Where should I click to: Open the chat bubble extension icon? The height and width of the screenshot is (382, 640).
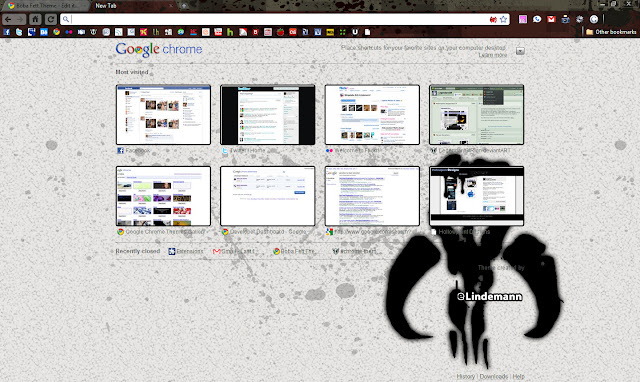[537, 19]
